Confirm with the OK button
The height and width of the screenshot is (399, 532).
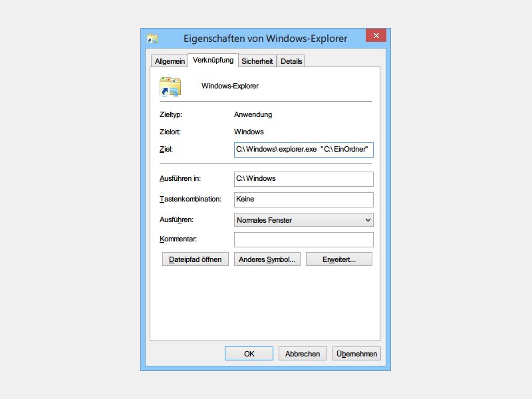(x=249, y=354)
